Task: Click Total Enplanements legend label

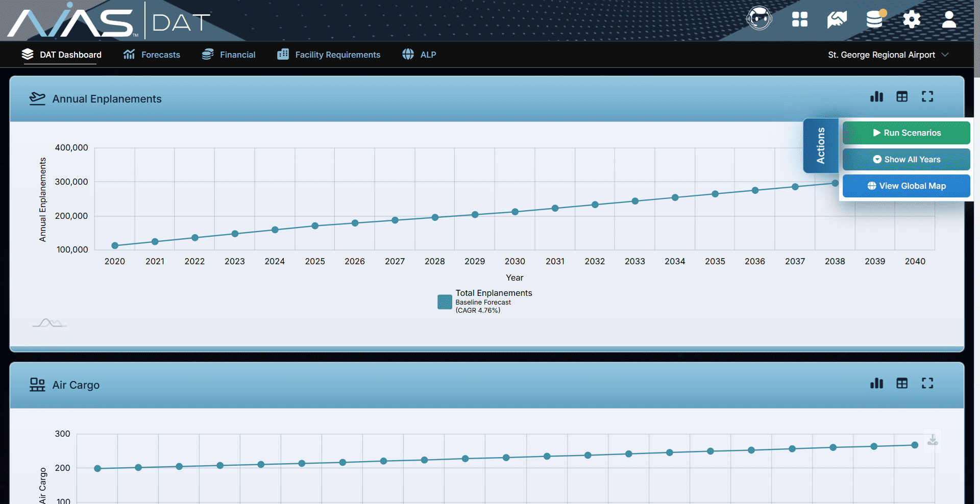Action: [494, 293]
